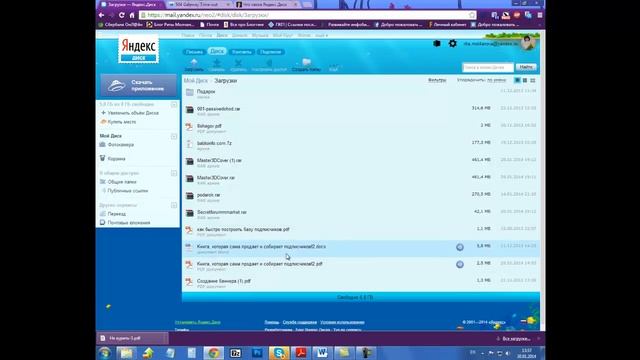Switch to the Контакты tab
640x360 pixels.
(242, 52)
